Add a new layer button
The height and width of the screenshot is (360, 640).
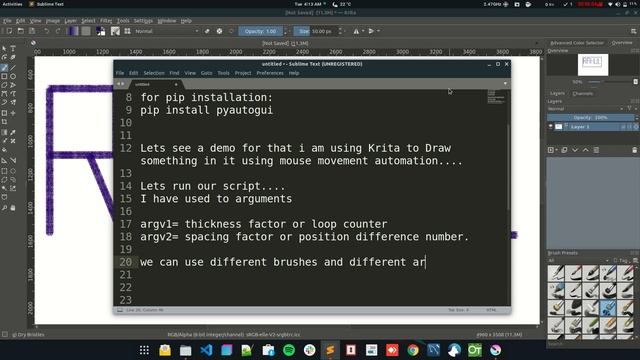[x=551, y=150]
